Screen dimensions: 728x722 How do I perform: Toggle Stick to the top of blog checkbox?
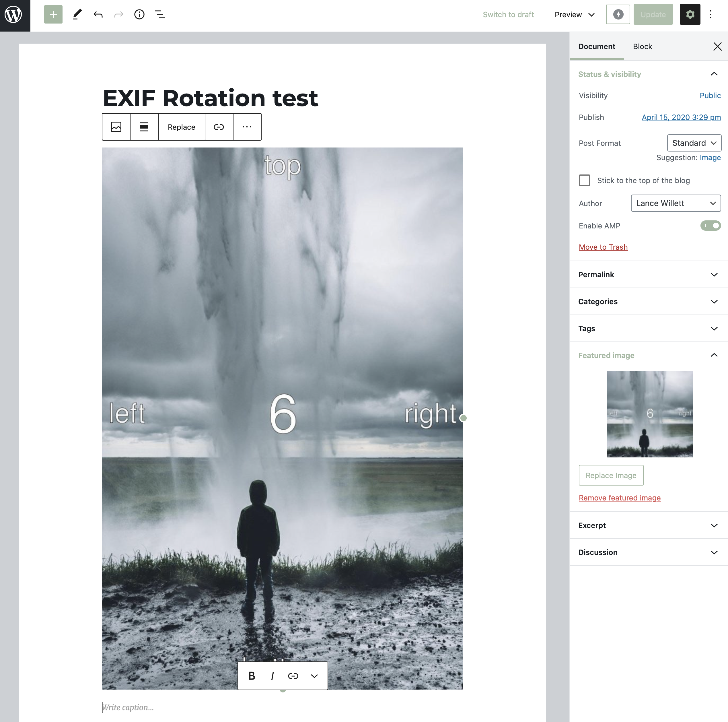pyautogui.click(x=584, y=180)
